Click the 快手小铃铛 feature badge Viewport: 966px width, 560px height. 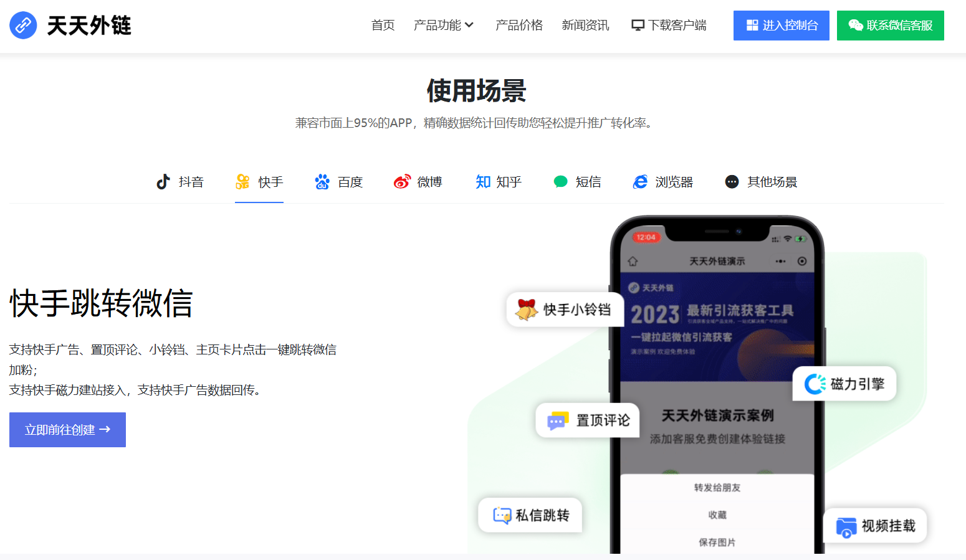[565, 310]
